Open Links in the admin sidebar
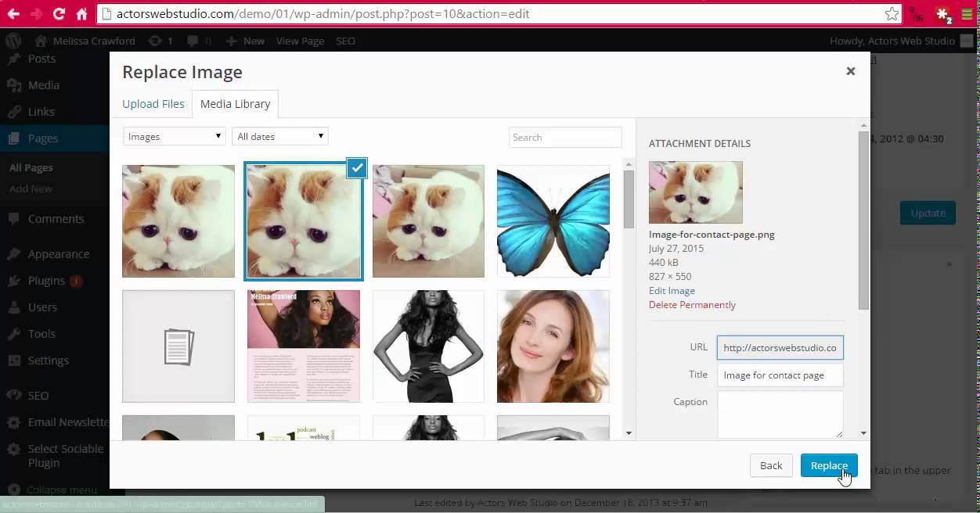 point(41,112)
